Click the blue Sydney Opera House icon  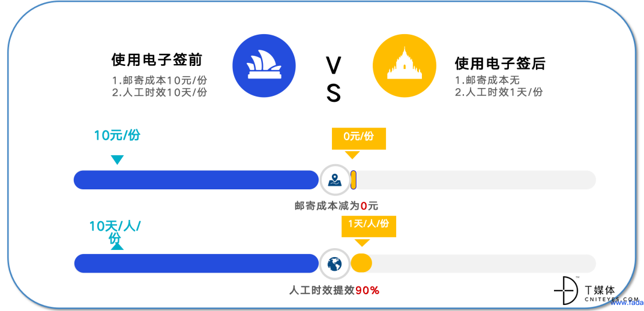264,66
